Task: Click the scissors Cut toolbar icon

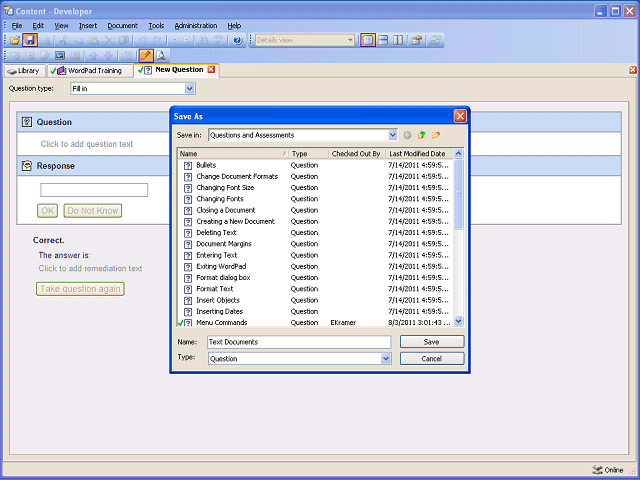Action: [62, 40]
